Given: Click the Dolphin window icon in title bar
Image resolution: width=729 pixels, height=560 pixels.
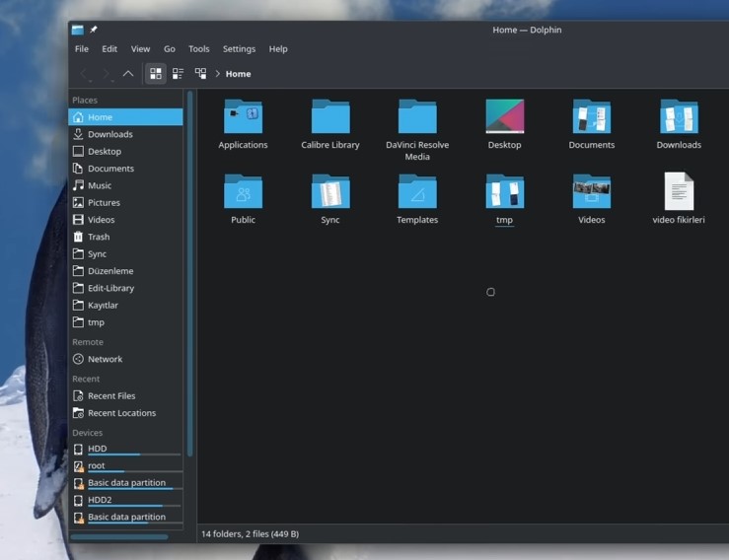Looking at the screenshot, I should pyautogui.click(x=78, y=30).
